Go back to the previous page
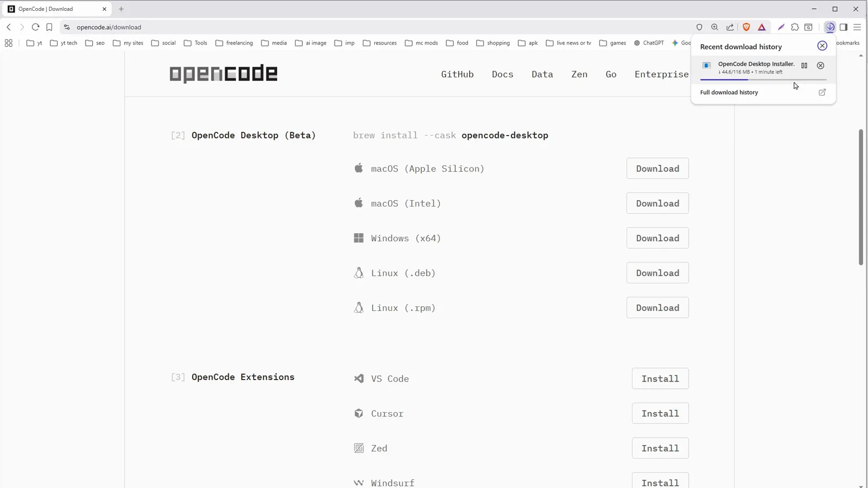 [x=9, y=27]
